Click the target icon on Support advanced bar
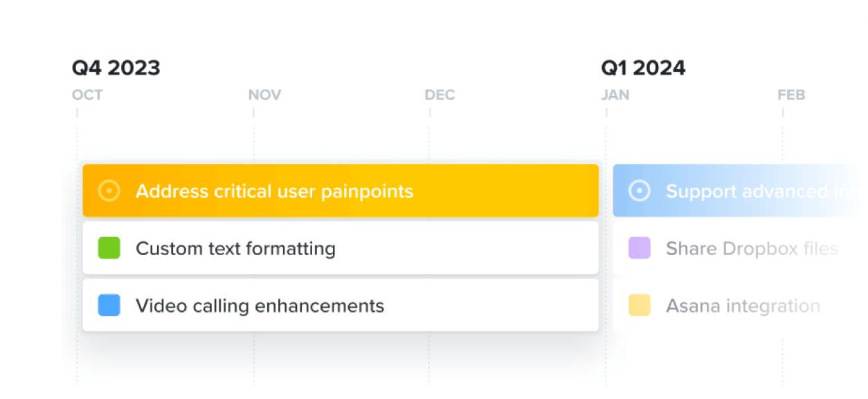This screenshot has height=399, width=868. [641, 192]
